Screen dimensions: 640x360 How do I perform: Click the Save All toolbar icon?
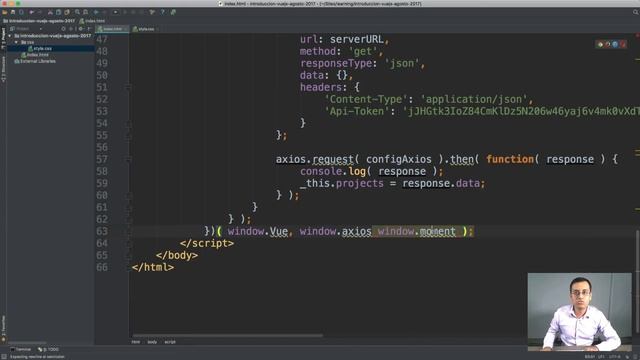coord(13,12)
